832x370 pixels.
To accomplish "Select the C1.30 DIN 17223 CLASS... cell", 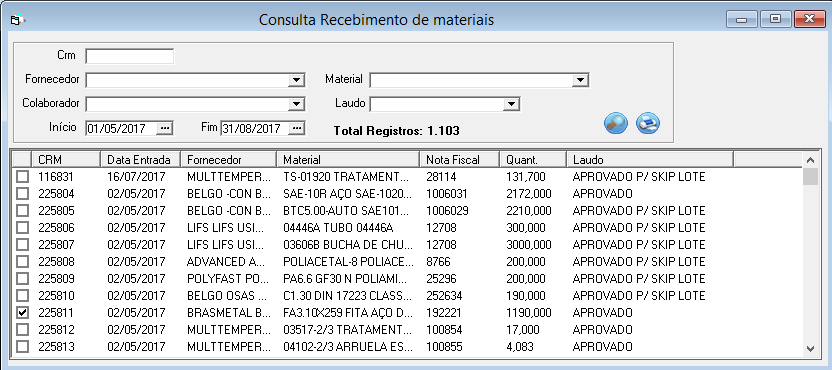I will (347, 296).
